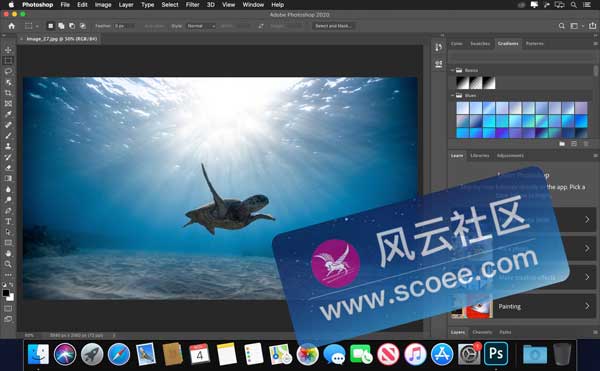The width and height of the screenshot is (600, 371).
Task: Select the Hand tool
Action: pos(8,253)
